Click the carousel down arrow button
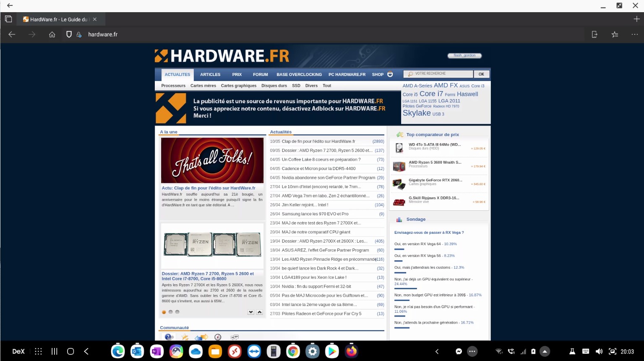644x361 pixels. 251,312
